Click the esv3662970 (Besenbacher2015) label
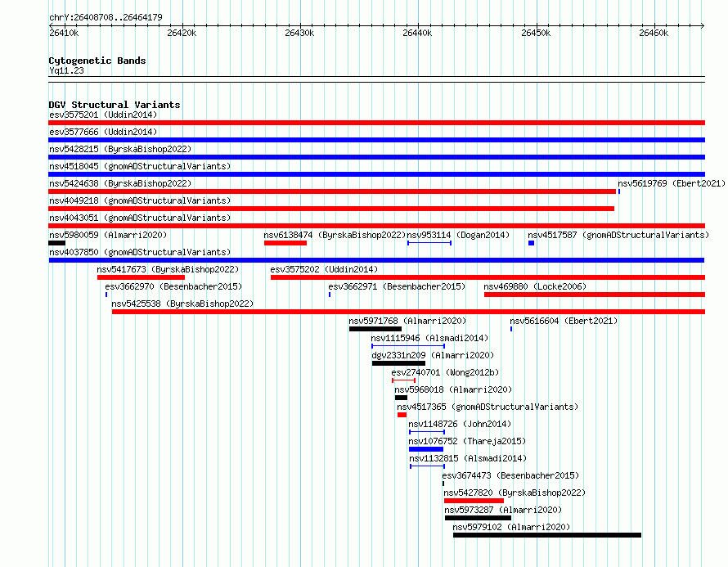This screenshot has width=728, height=567. [173, 286]
